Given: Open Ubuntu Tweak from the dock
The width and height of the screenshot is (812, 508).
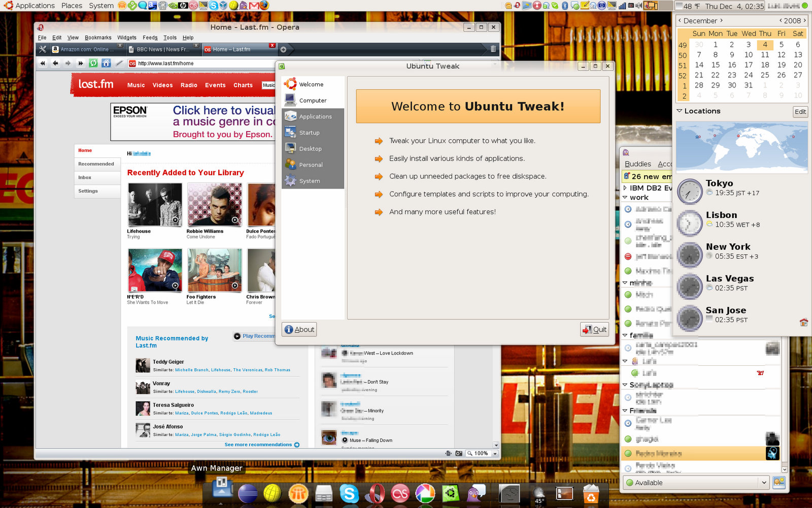Looking at the screenshot, I should click(x=451, y=493).
